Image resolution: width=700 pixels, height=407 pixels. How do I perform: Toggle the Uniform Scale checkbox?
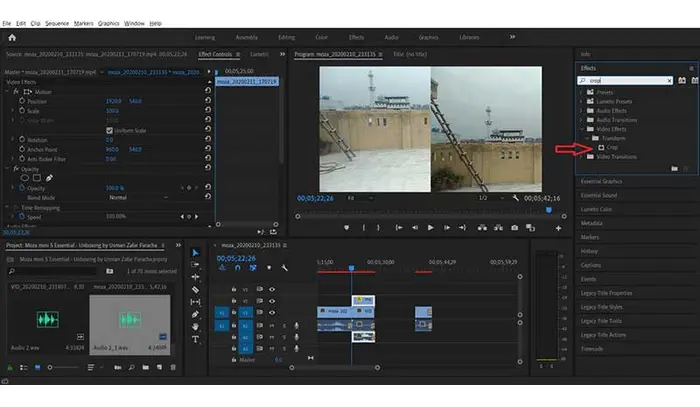pos(109,130)
